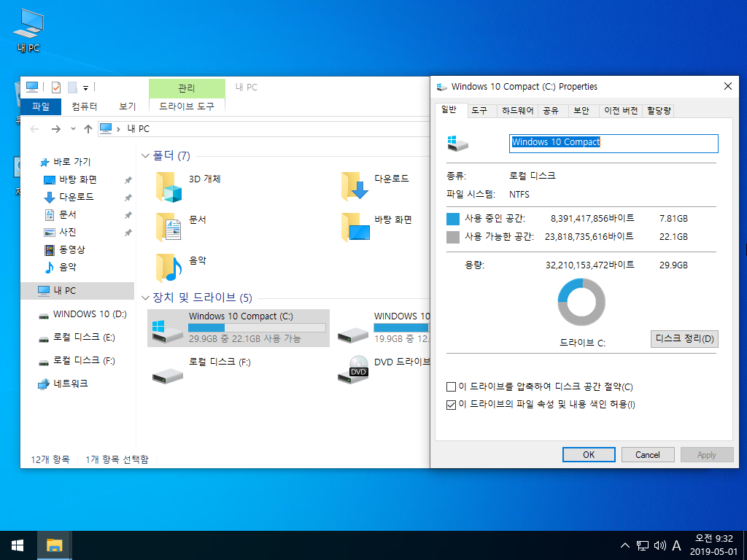Open the 내 PC desktop icon
The image size is (747, 560).
[28, 31]
